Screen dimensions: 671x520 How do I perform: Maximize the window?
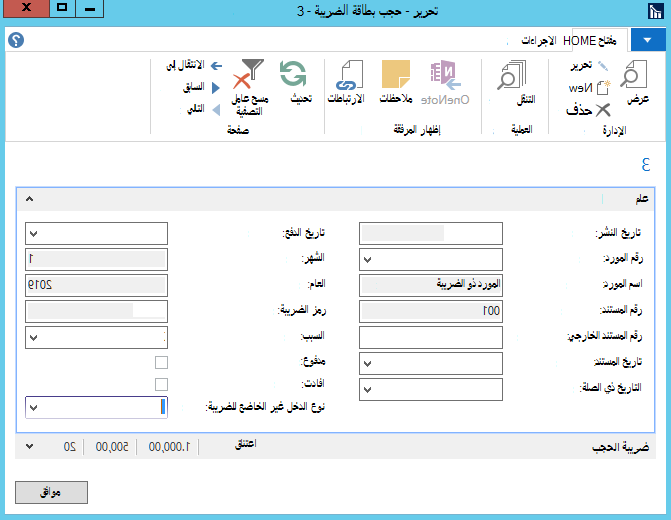(62, 8)
